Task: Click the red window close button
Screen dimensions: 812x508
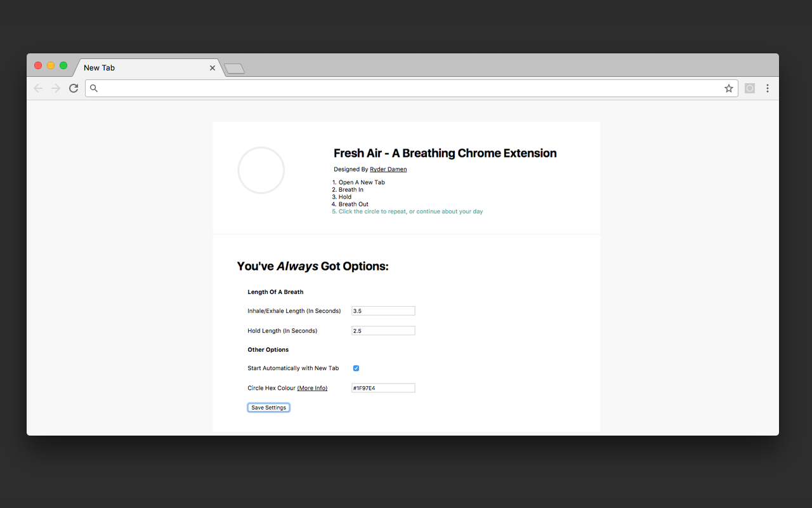Action: 38,66
